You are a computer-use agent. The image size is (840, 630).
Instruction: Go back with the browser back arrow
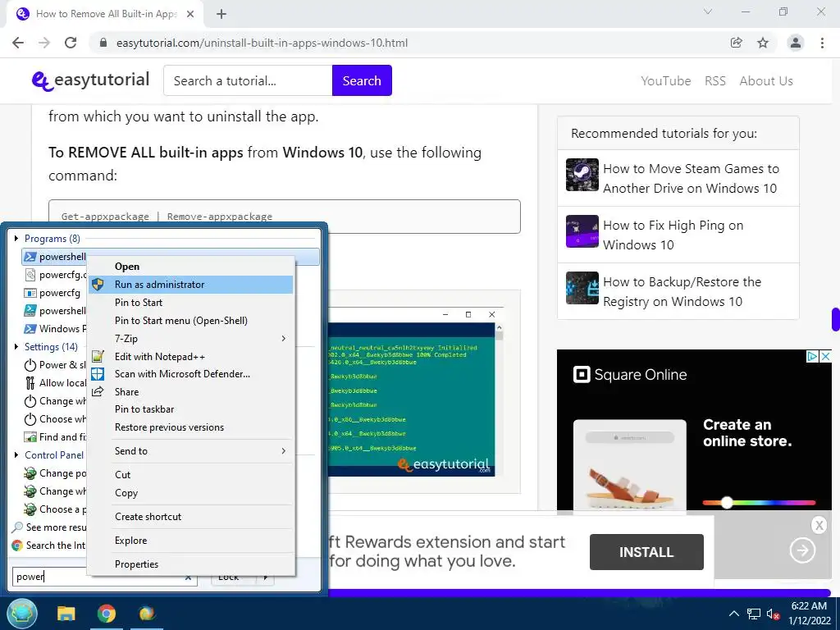coord(18,43)
